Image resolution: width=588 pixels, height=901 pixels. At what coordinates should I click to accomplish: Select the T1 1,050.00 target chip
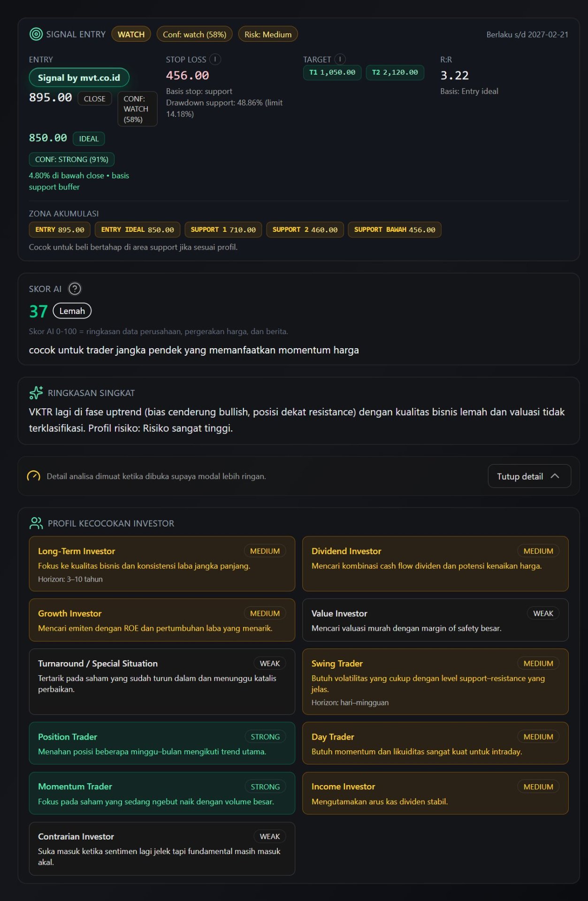[332, 72]
